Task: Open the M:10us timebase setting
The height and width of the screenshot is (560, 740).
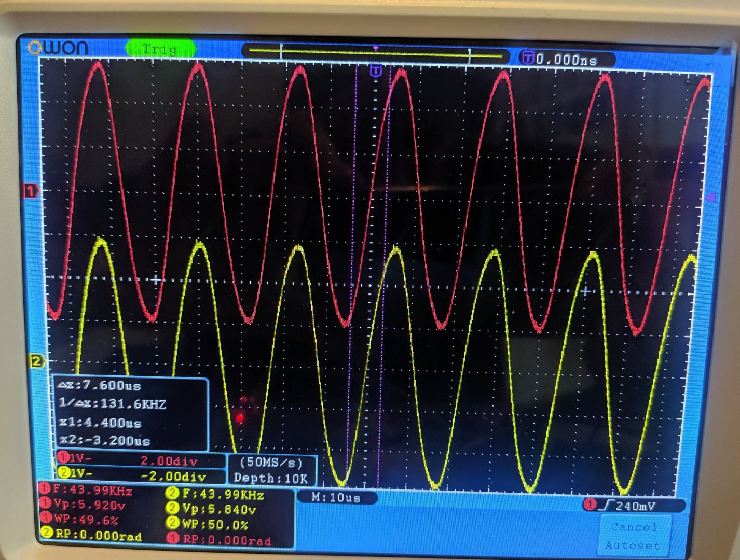Action: (336, 498)
